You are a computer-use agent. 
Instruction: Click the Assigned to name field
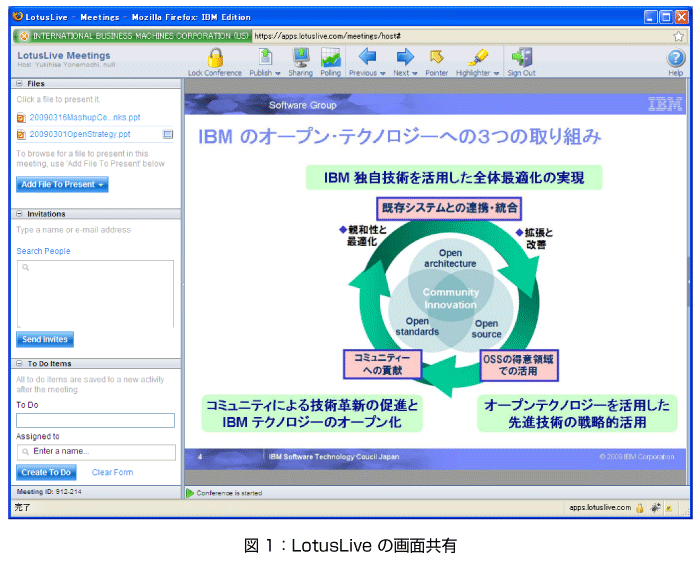[x=96, y=452]
